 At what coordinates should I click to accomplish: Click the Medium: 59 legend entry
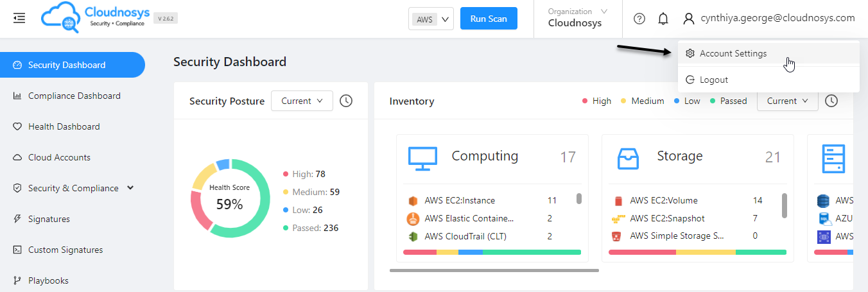point(311,192)
